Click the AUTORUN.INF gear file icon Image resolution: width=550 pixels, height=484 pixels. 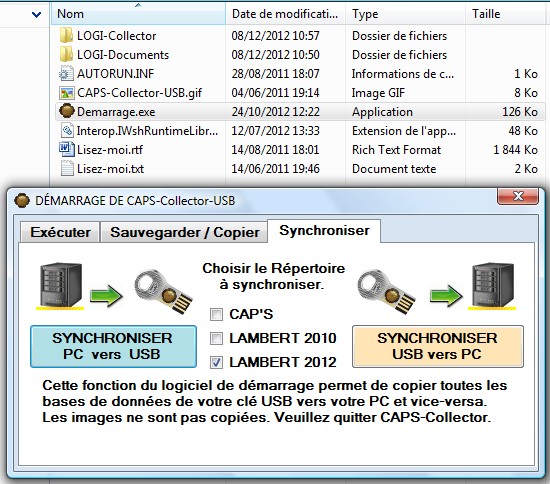(x=66, y=73)
